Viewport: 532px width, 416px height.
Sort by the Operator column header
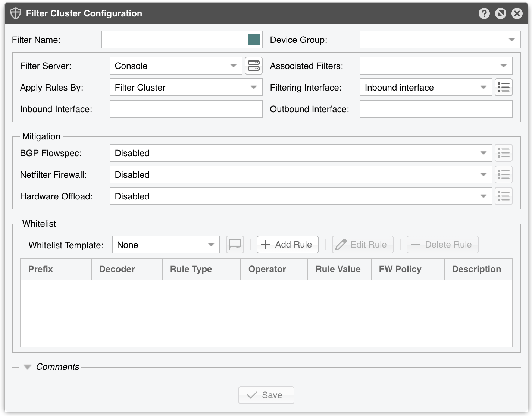coord(274,269)
